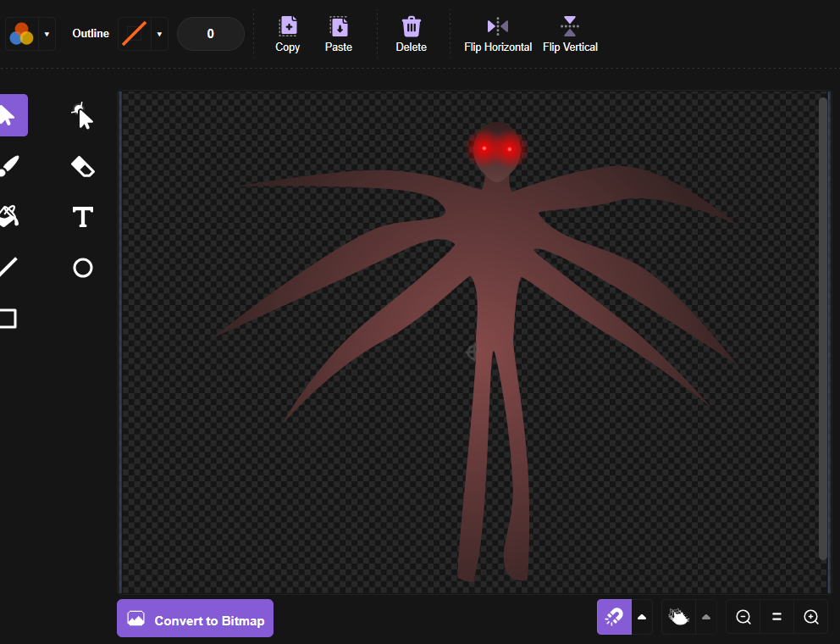The image size is (840, 644).
Task: Click Convert to Bitmap button
Action: click(195, 619)
